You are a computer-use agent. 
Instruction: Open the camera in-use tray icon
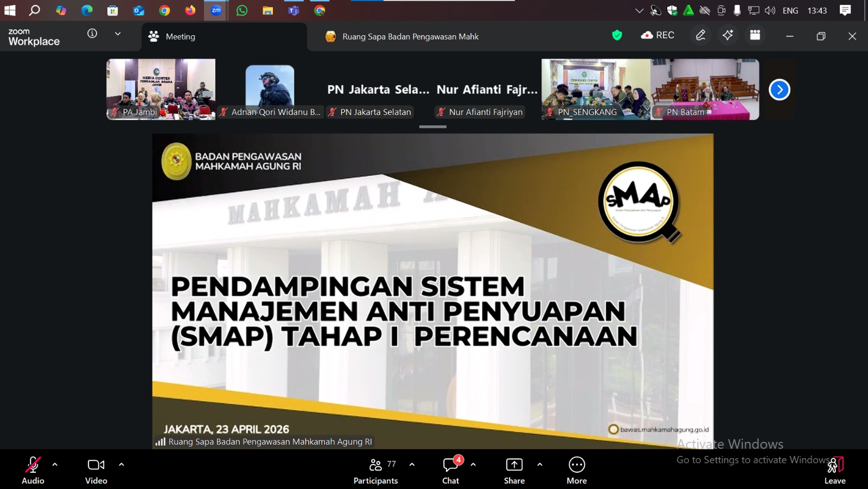click(x=721, y=10)
